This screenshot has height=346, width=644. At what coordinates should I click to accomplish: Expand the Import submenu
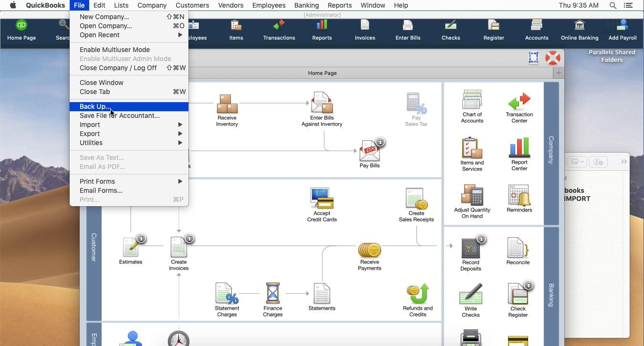click(x=129, y=125)
